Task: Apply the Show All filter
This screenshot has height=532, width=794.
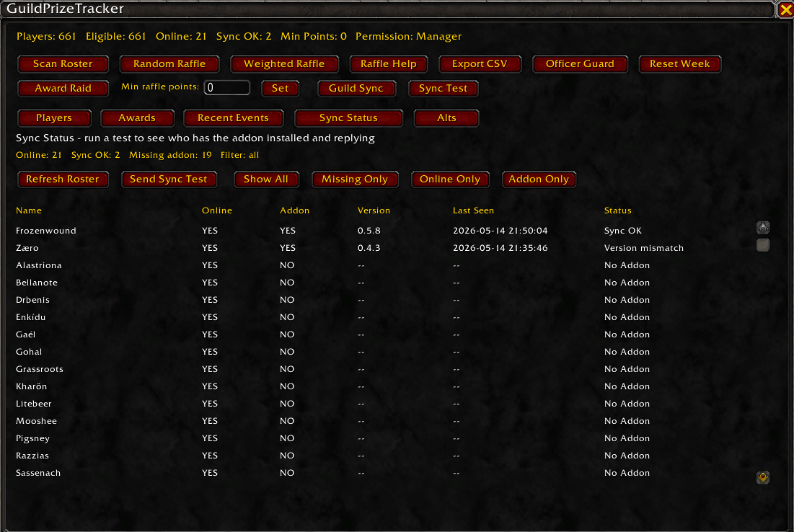Action: pyautogui.click(x=266, y=179)
